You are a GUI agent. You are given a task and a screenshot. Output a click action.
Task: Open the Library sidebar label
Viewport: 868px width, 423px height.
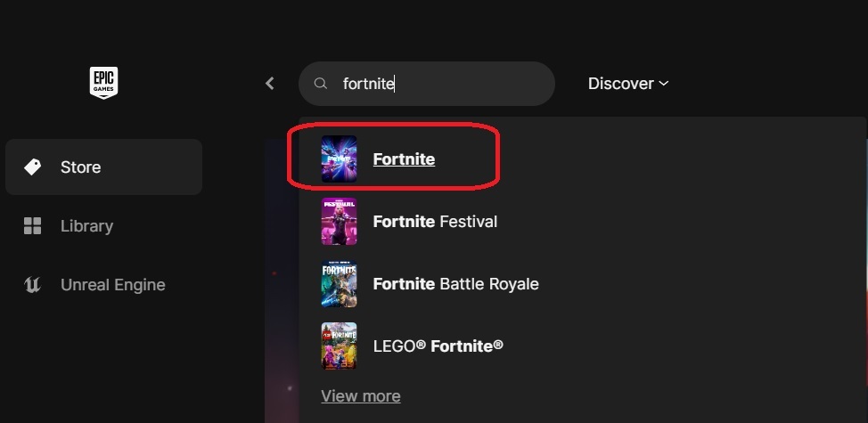tap(86, 226)
